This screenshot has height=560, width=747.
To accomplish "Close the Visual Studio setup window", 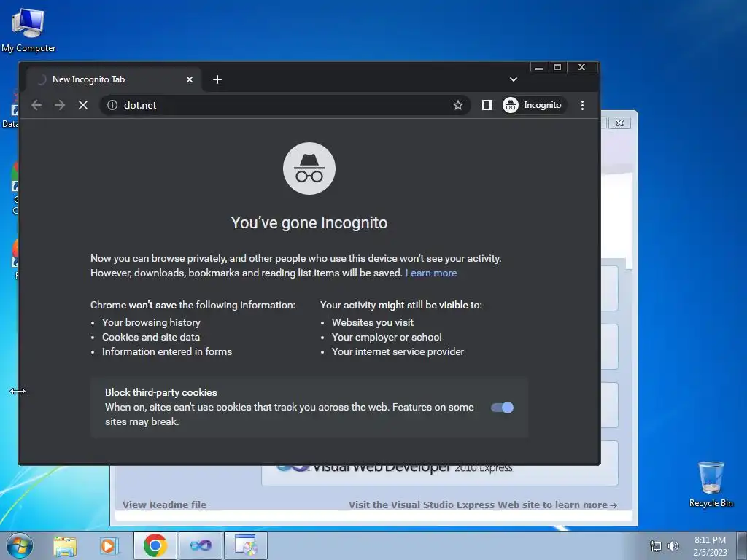I will (x=619, y=122).
